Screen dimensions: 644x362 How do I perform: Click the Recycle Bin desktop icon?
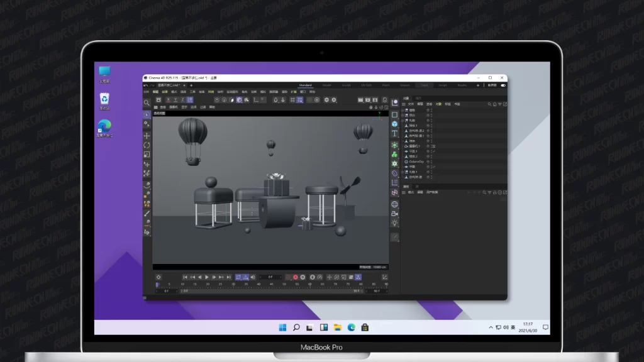click(104, 99)
